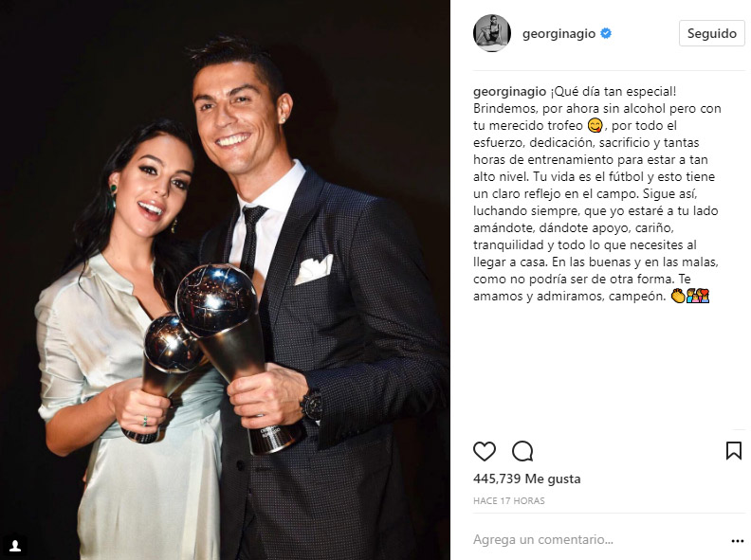This screenshot has height=560, width=751.
Task: Click the '¡Qué día tan especial!' caption text
Action: pos(614,91)
